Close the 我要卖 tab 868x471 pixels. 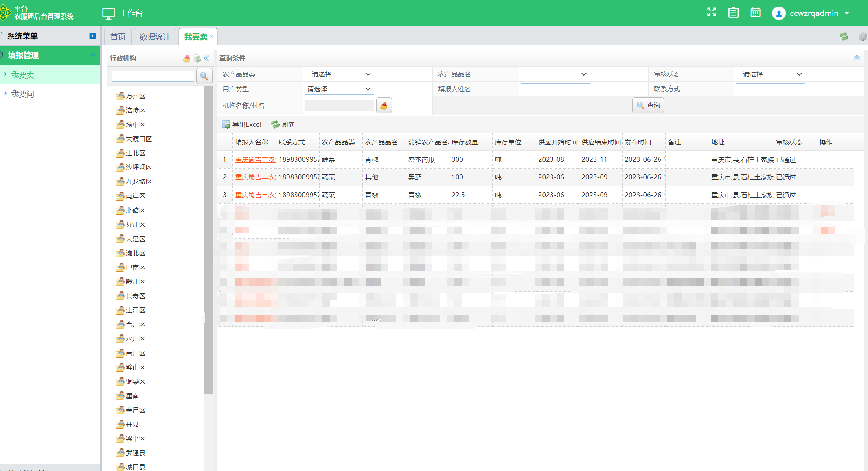pyautogui.click(x=212, y=37)
